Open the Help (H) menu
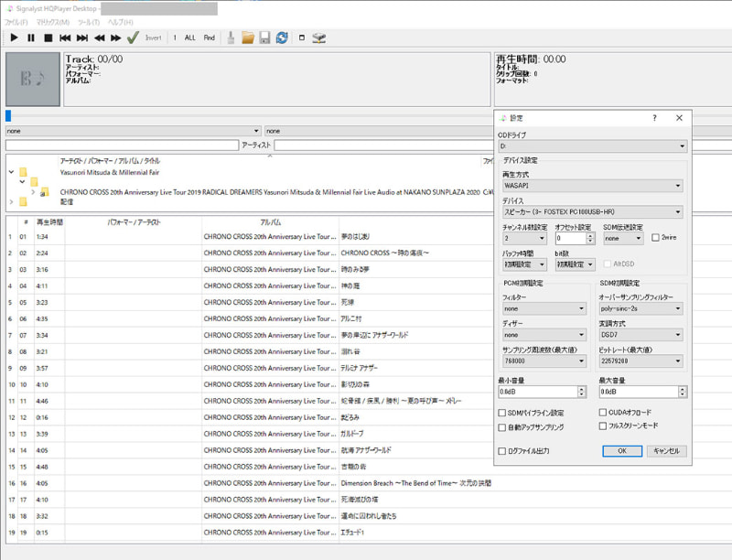This screenshot has width=732, height=560. click(x=121, y=22)
